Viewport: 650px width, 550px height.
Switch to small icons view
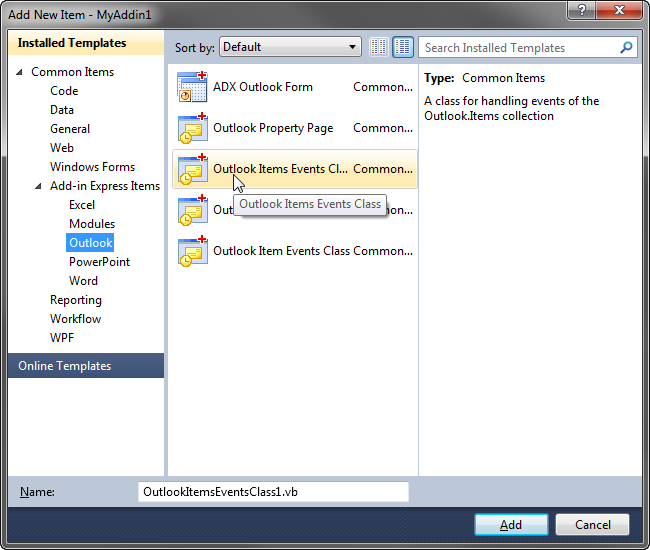pyautogui.click(x=378, y=47)
